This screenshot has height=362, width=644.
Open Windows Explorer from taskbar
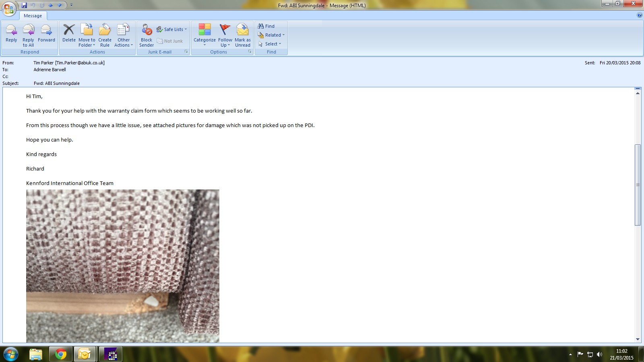36,354
